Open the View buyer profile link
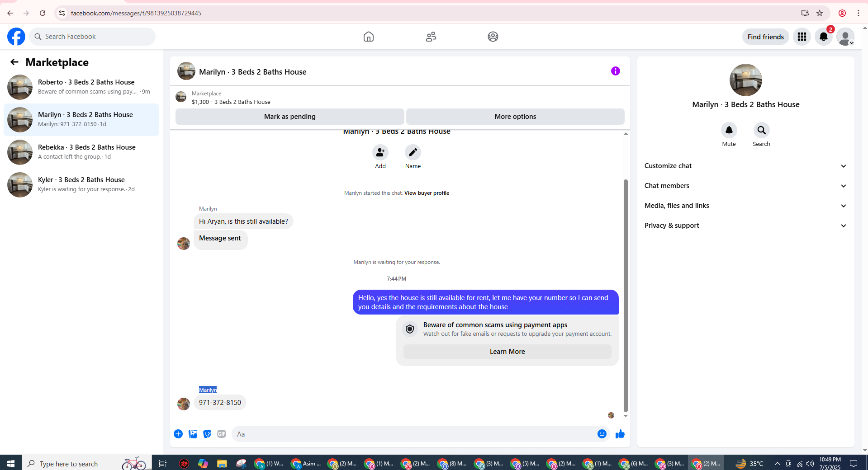 [427, 193]
